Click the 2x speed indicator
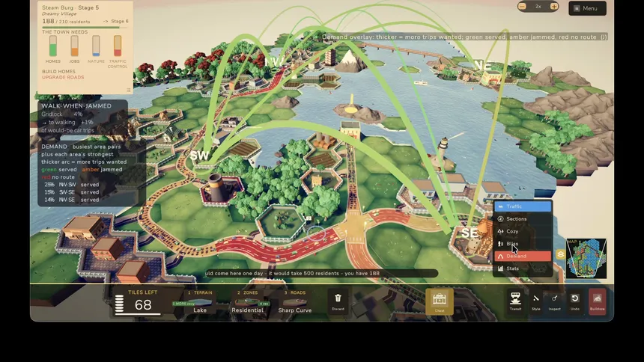 click(x=538, y=7)
